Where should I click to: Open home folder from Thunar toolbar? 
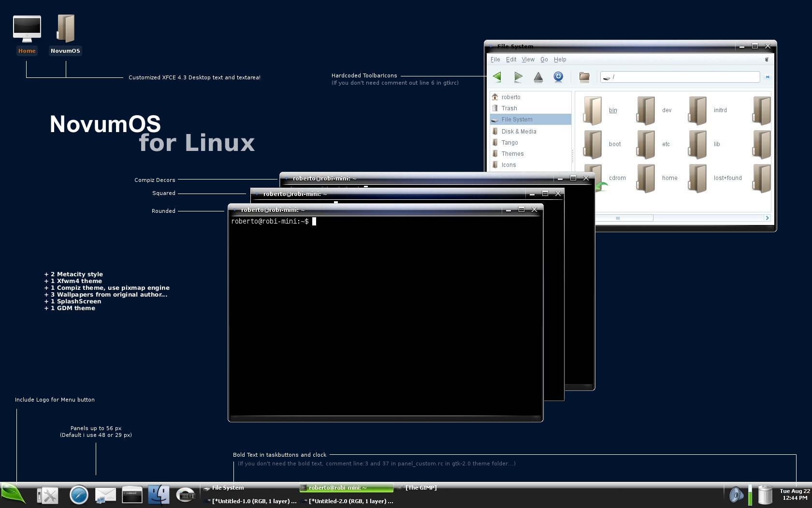point(584,76)
